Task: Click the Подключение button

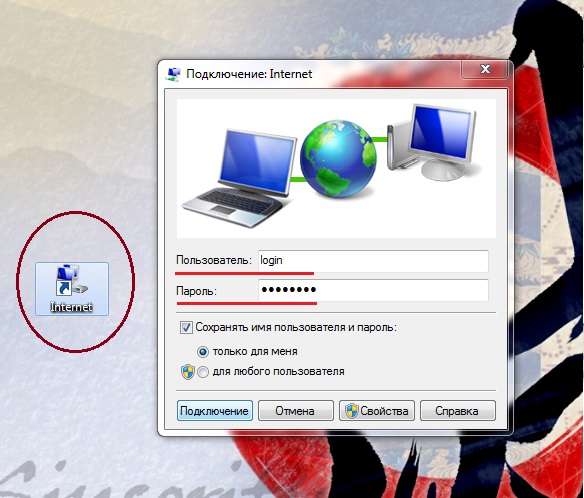Action: coord(215,410)
